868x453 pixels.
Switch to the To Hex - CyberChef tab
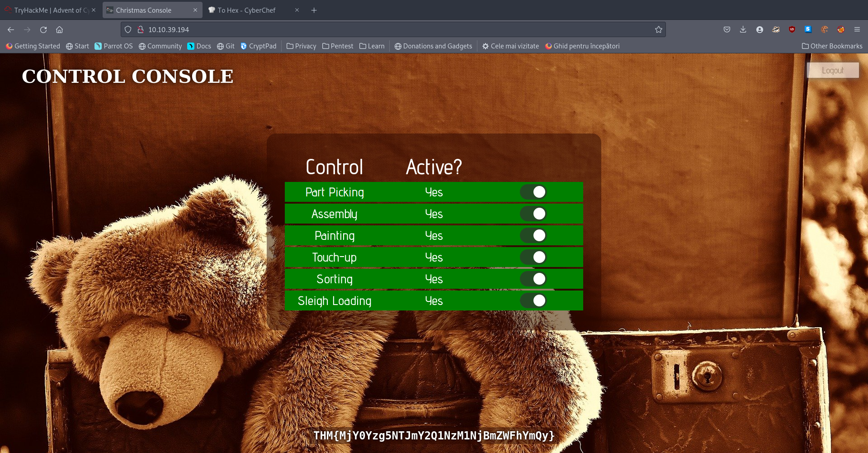point(246,10)
